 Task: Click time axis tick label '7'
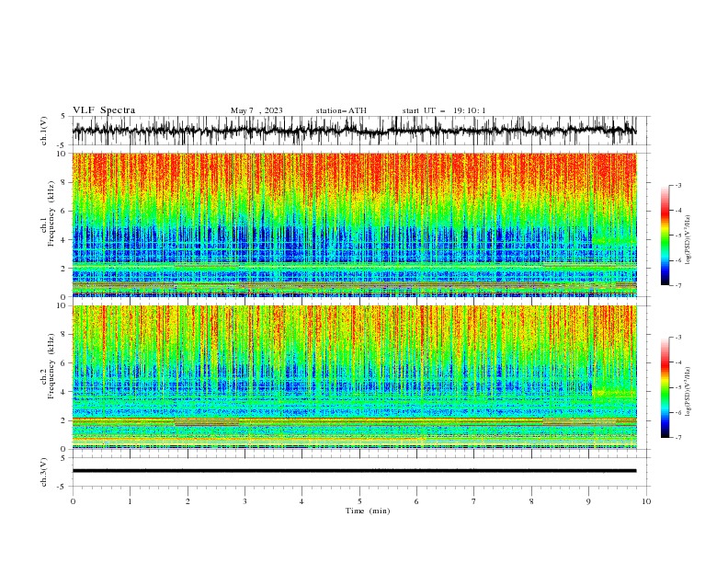[474, 501]
